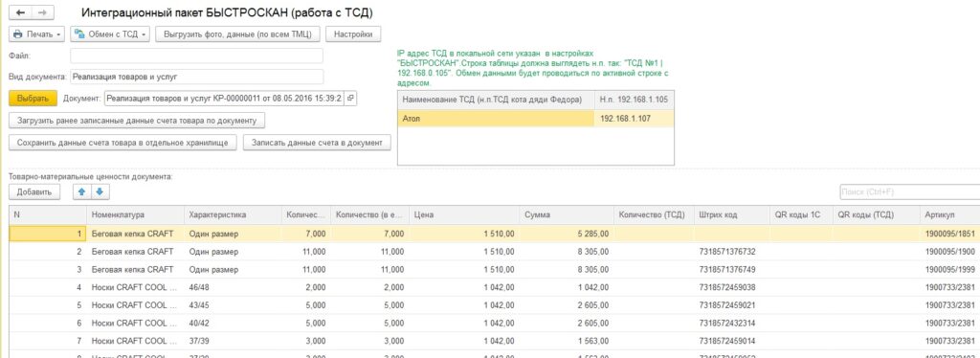Open the Обмен с ТСД dropdown
980x358 pixels.
(x=110, y=34)
